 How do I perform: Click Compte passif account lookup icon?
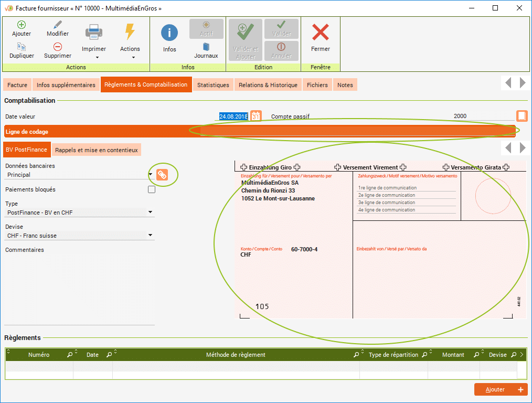[x=522, y=116]
